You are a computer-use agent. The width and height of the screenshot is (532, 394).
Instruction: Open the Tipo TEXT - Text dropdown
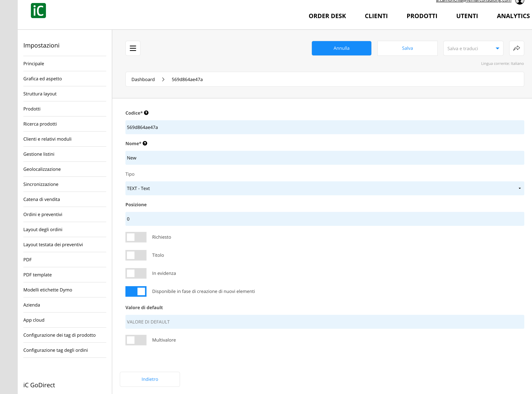[325, 188]
